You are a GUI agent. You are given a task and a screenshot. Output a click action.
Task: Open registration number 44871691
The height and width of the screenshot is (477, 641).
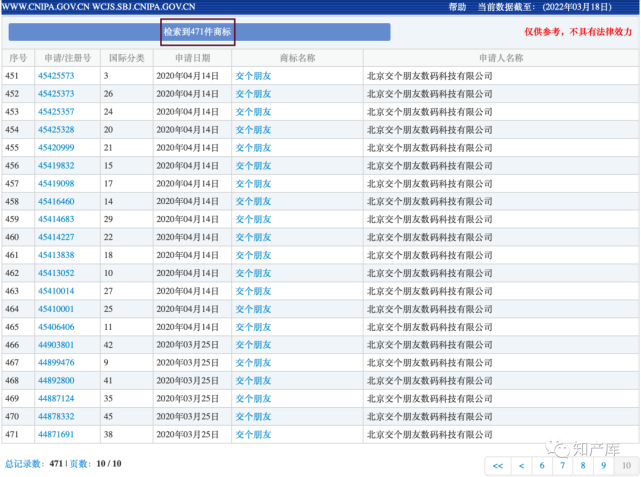click(x=56, y=434)
